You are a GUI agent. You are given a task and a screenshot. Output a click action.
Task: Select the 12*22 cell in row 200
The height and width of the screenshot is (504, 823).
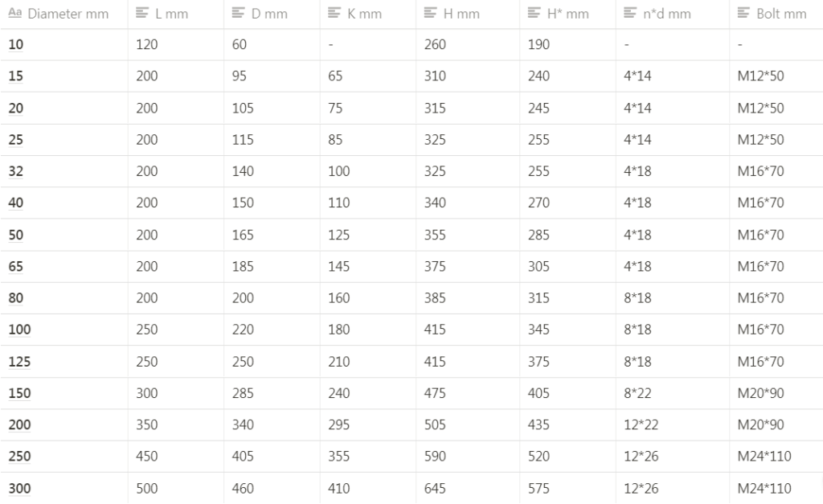[x=641, y=425]
